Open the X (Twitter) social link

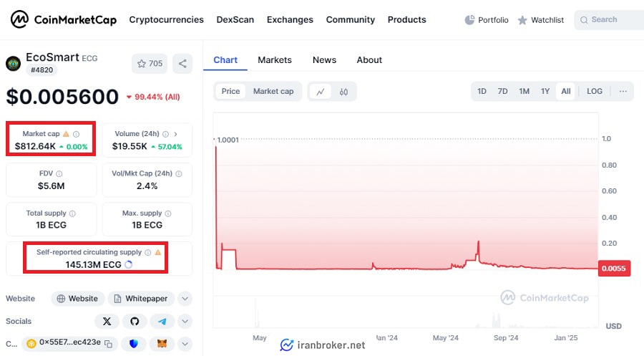coord(107,321)
